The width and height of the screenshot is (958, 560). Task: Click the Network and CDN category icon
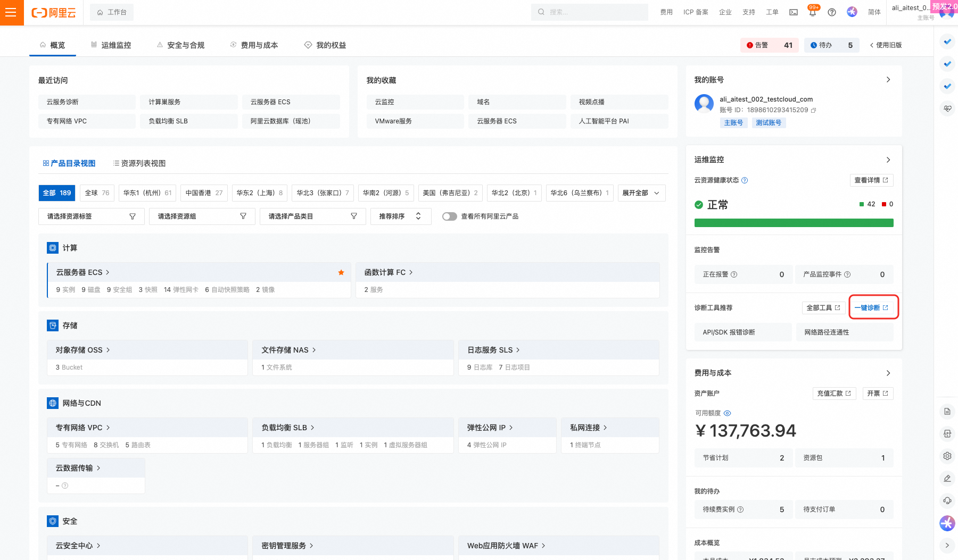coord(53,403)
